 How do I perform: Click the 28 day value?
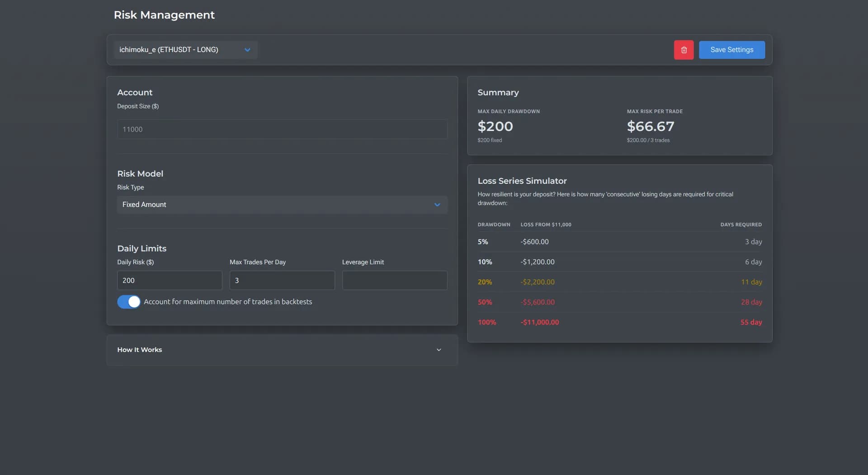pyautogui.click(x=751, y=302)
